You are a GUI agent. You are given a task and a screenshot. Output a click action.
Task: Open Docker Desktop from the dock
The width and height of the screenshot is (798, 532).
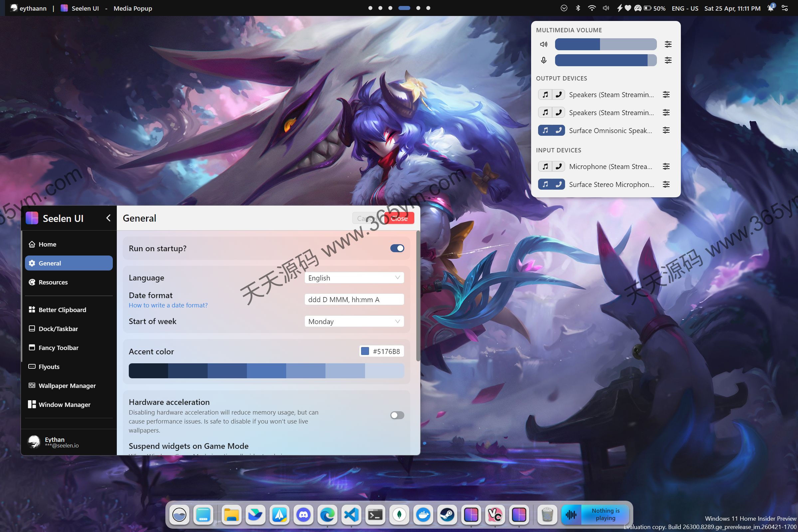point(423,515)
